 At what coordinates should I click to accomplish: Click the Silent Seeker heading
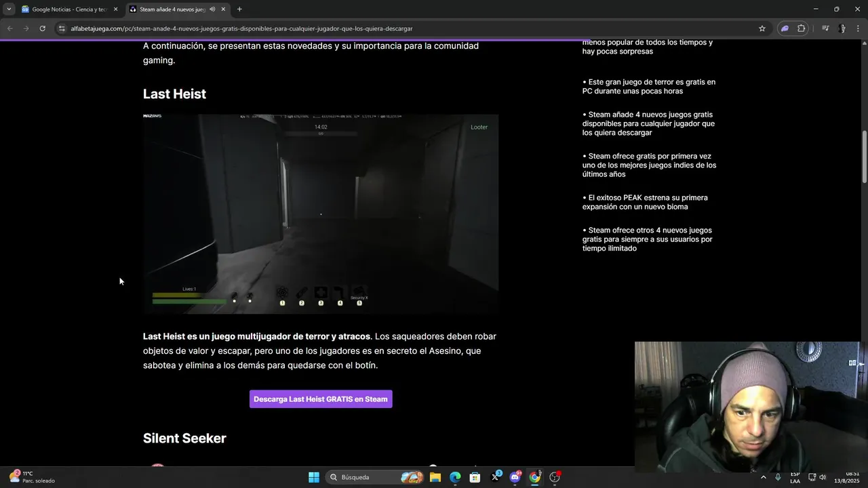pos(184,439)
